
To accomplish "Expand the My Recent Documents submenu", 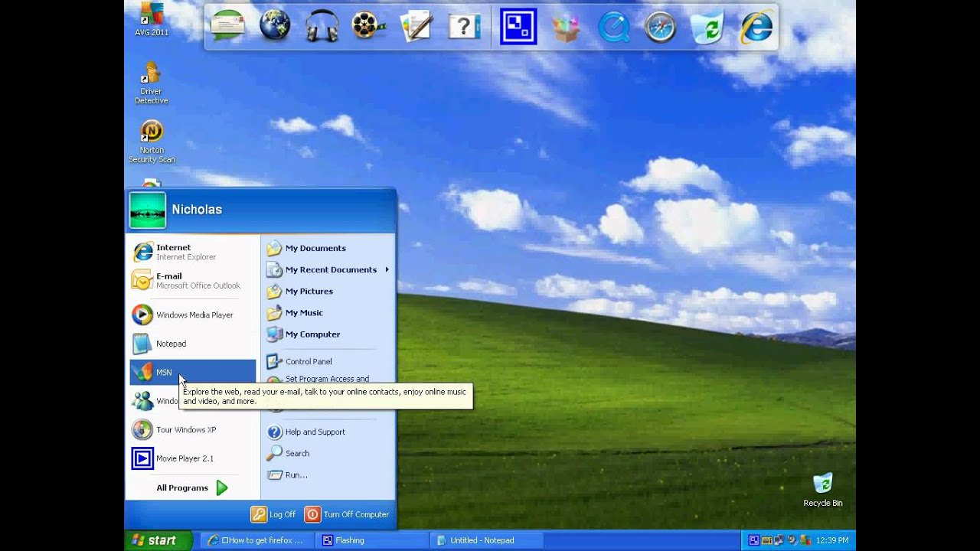I will click(x=332, y=269).
